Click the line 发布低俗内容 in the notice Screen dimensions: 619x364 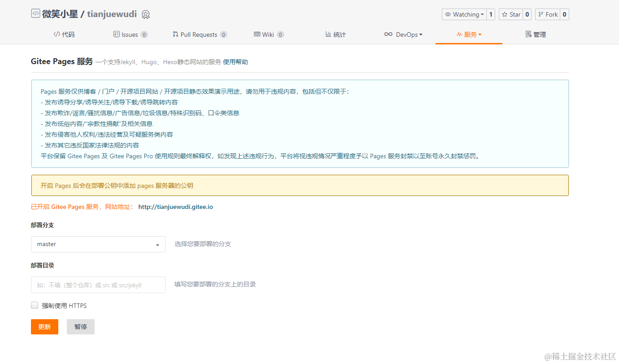(96, 124)
